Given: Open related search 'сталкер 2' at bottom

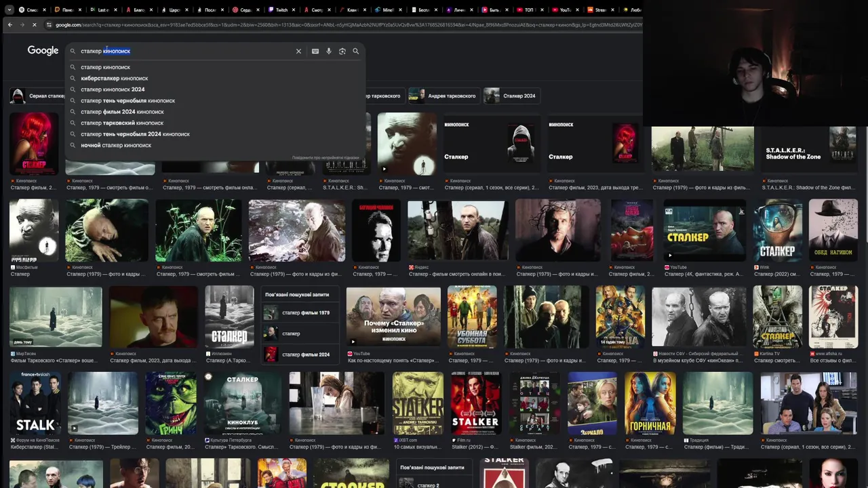Looking at the screenshot, I should coord(435,485).
